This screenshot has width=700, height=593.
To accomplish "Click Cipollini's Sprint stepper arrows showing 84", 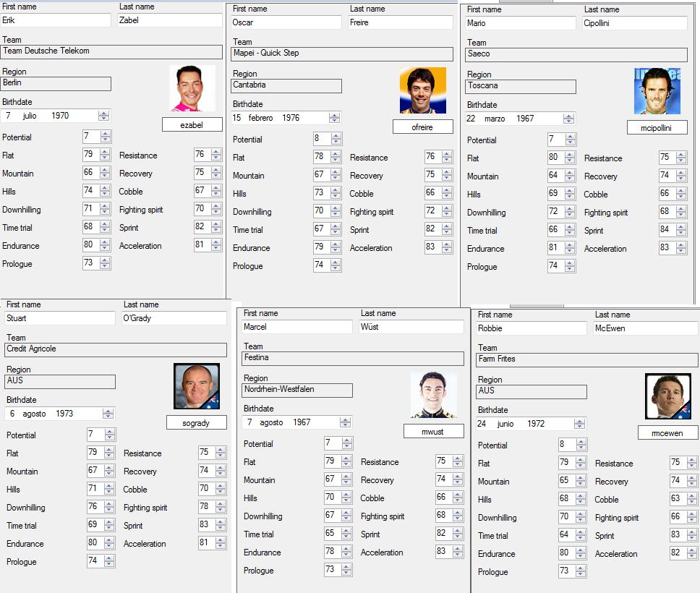I will pyautogui.click(x=683, y=231).
